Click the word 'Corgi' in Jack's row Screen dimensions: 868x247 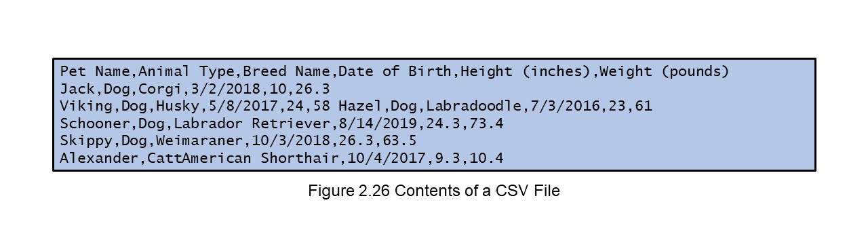click(x=160, y=90)
